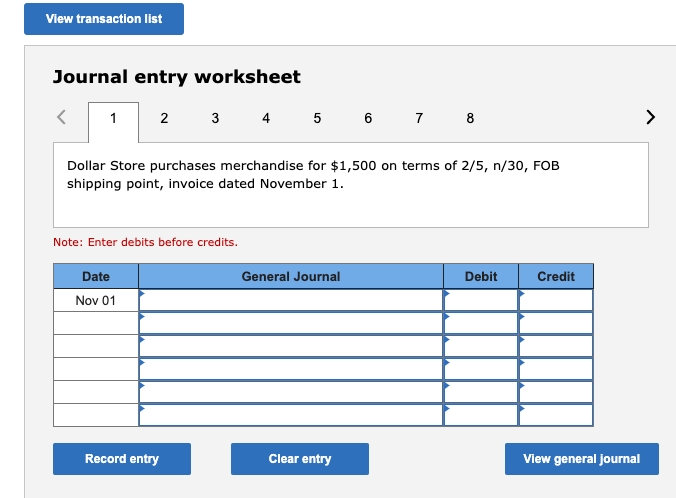676x498 pixels.
Task: Switch to worksheet tab 3
Action: point(215,118)
